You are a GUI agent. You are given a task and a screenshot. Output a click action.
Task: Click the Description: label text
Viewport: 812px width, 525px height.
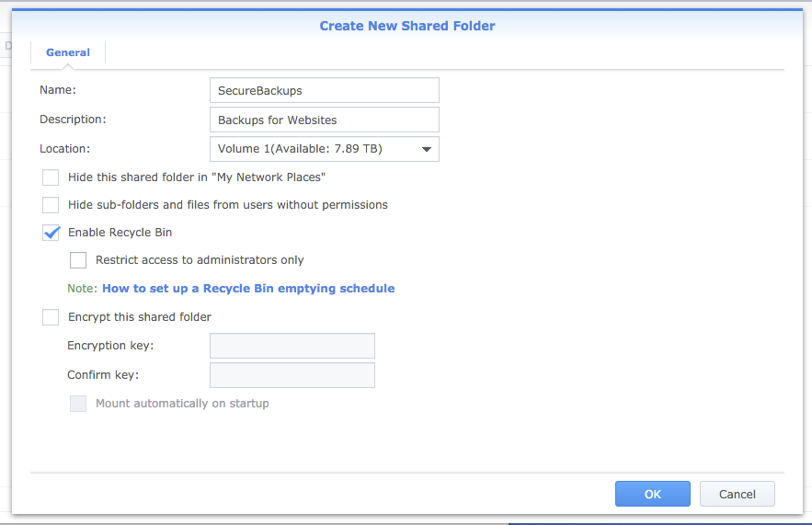[73, 120]
